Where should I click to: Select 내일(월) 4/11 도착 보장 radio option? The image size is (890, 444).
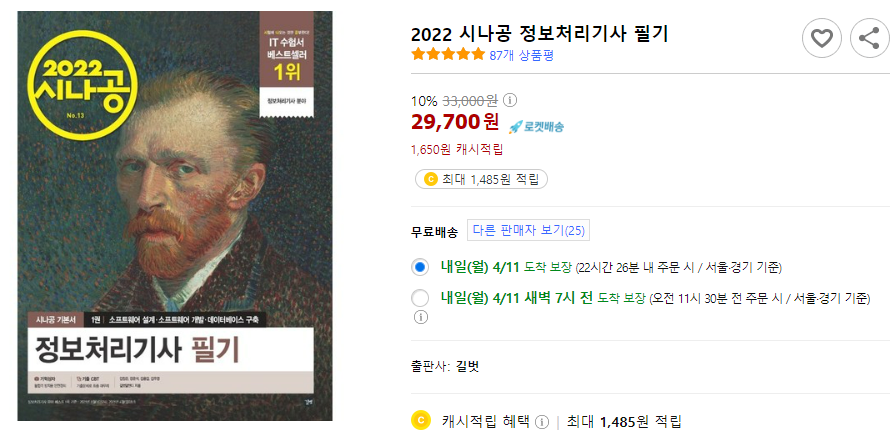tap(420, 267)
